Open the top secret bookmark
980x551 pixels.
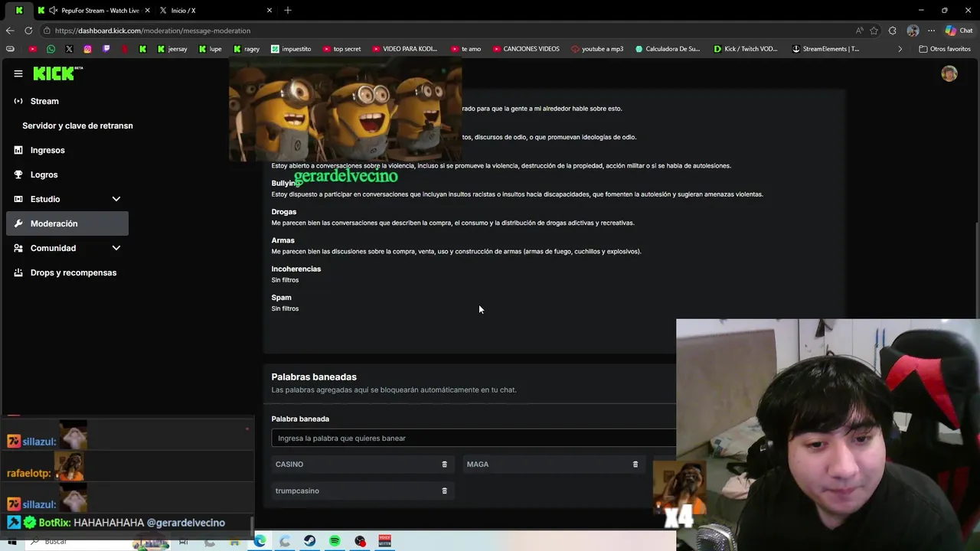coord(341,49)
